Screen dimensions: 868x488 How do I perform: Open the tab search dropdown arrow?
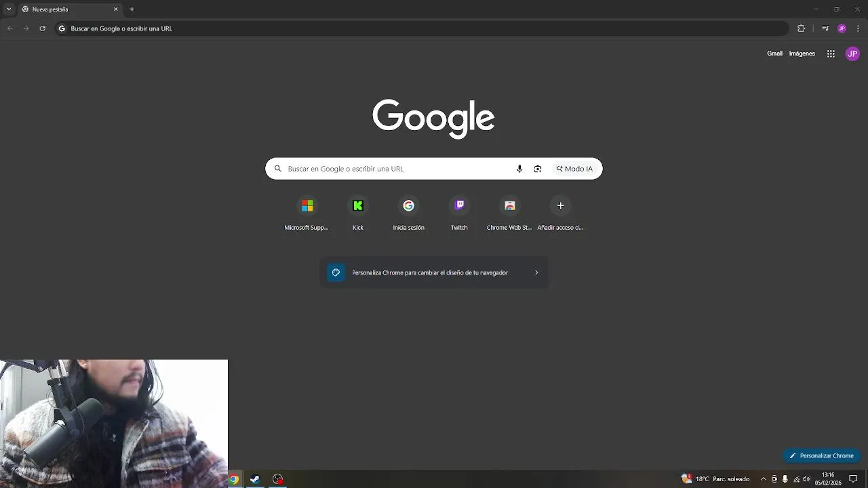tap(9, 9)
